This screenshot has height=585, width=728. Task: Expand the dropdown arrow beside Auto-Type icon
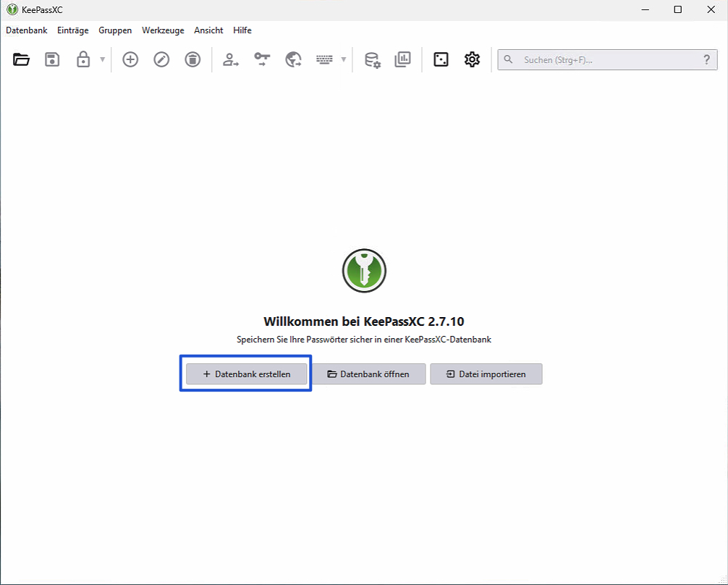(x=343, y=59)
